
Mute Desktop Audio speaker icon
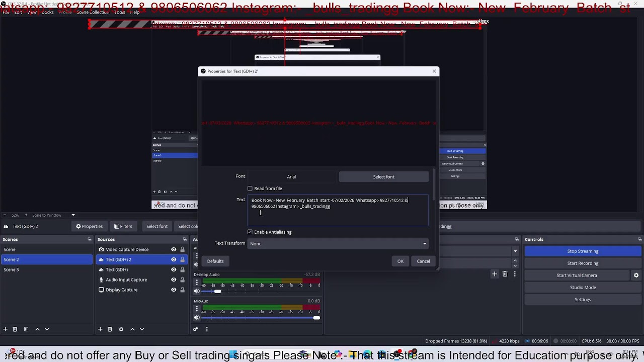pyautogui.click(x=197, y=291)
